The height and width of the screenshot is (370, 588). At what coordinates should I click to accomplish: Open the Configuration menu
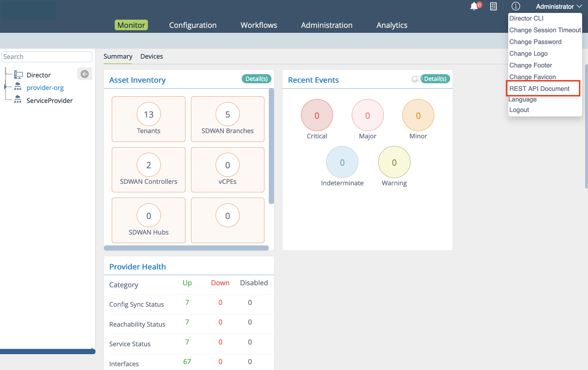tap(193, 25)
